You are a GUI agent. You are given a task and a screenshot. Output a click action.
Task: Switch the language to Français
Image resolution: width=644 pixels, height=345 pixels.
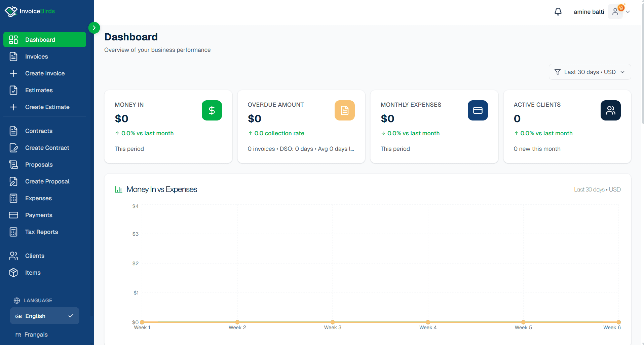click(x=45, y=335)
